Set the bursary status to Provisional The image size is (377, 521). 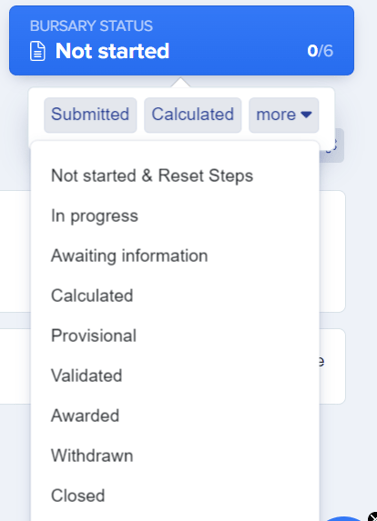click(94, 336)
